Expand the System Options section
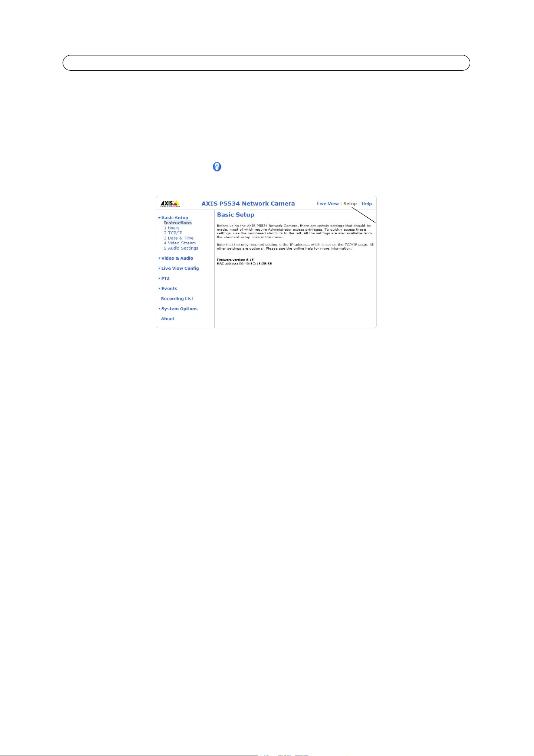Viewport: 534px width, 756px height. [178, 309]
